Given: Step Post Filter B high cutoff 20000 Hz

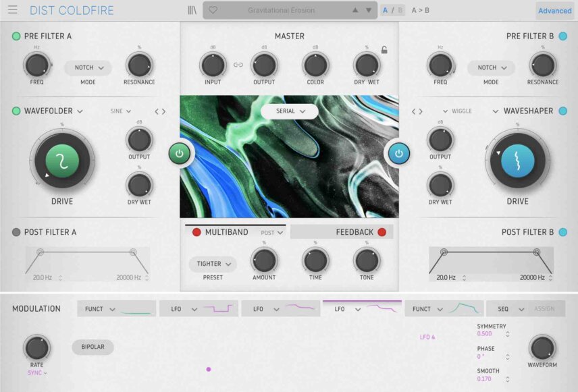Looking at the screenshot, I should pos(550,278).
